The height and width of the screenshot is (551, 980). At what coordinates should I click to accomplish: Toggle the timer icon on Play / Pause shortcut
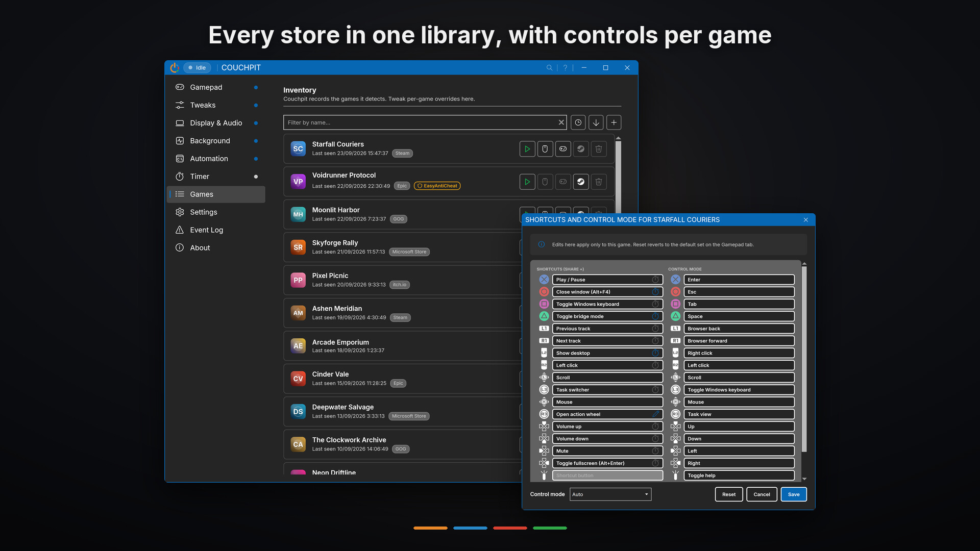pos(655,280)
